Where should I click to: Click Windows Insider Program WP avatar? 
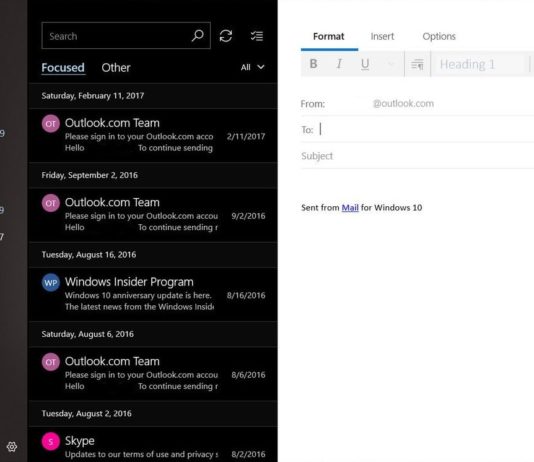(51, 283)
